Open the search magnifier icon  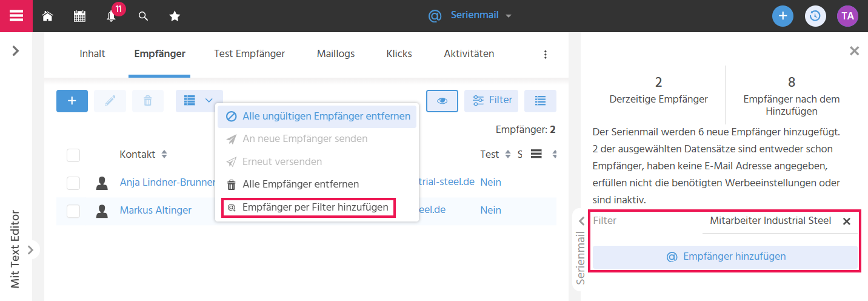click(x=144, y=16)
